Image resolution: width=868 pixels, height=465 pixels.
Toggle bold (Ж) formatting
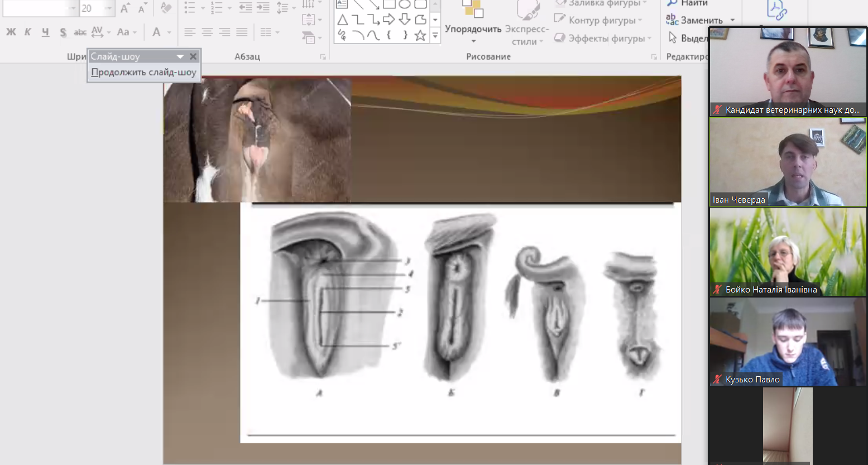tap(11, 32)
